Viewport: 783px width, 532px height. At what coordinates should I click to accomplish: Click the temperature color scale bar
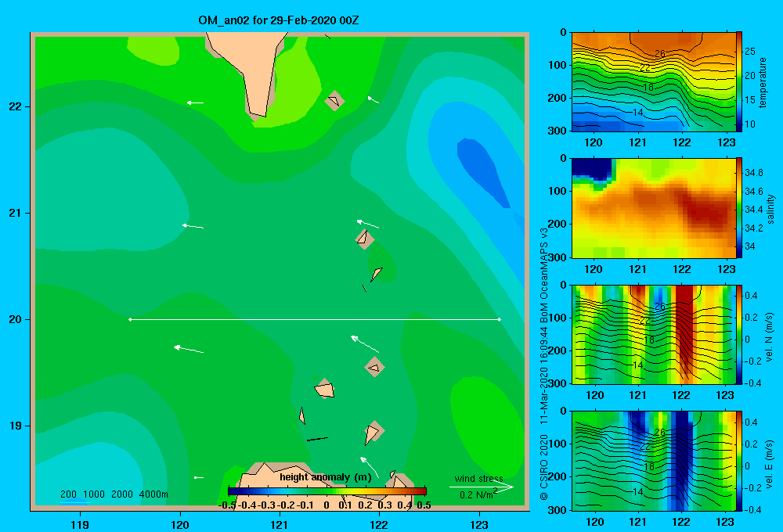739,81
